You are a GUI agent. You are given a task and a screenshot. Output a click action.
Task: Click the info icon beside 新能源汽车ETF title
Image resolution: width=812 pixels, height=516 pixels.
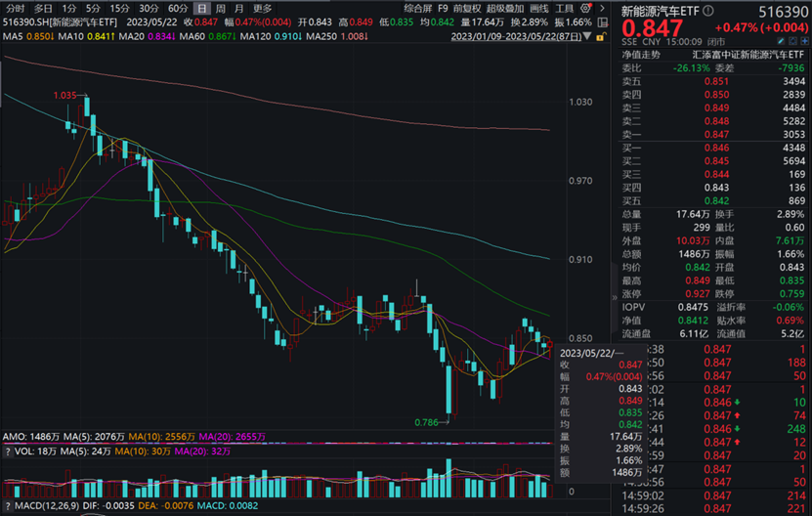tap(707, 11)
